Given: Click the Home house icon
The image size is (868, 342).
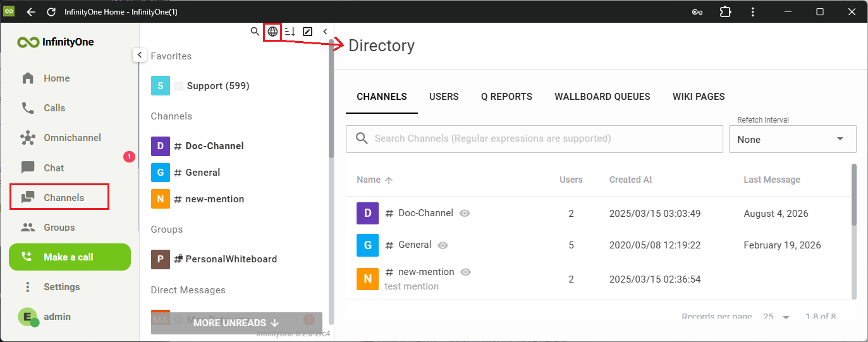Looking at the screenshot, I should click(28, 78).
